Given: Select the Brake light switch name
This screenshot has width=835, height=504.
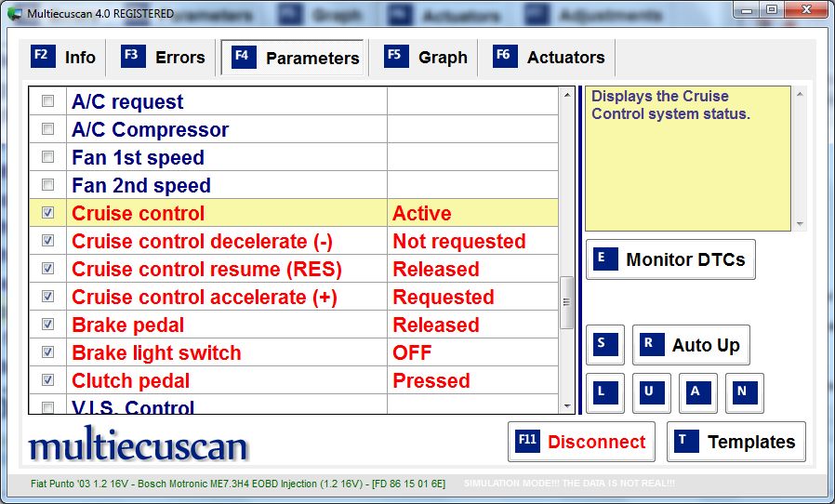Looking at the screenshot, I should (x=156, y=352).
